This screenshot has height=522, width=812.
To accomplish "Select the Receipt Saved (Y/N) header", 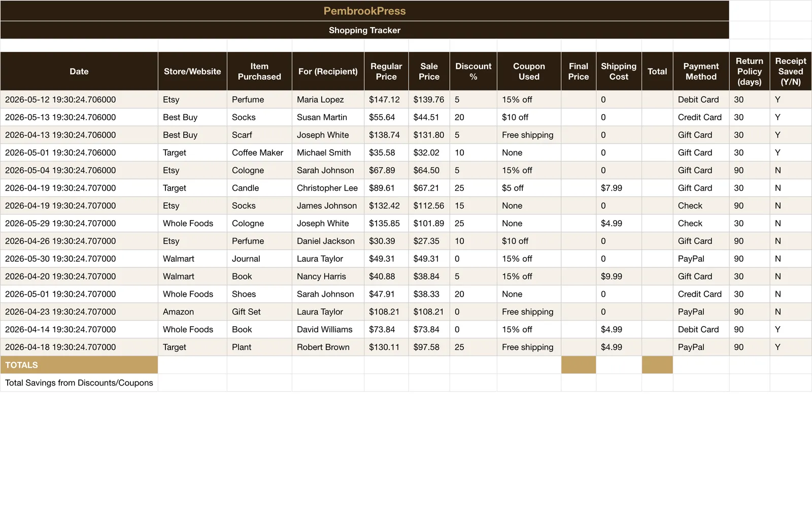I will pos(791,72).
